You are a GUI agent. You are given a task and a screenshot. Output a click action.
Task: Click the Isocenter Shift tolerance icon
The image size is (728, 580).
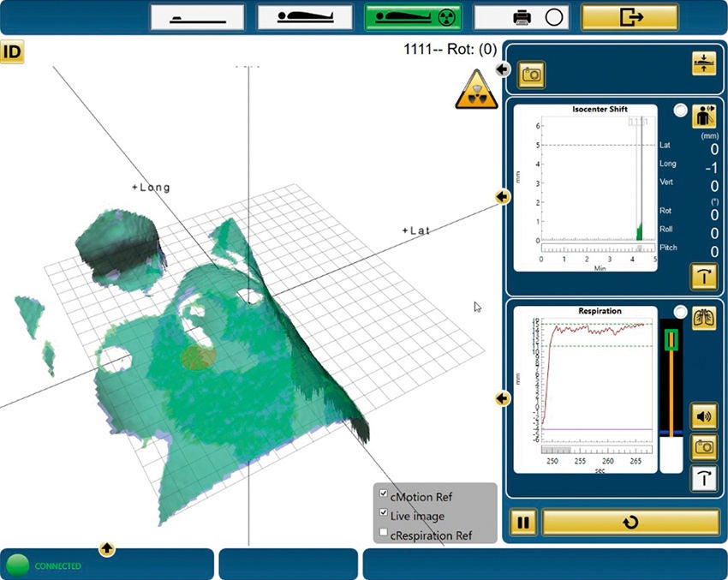click(704, 277)
